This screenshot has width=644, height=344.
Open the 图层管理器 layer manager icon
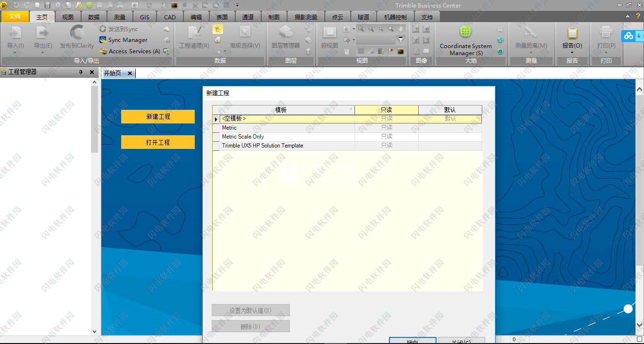286,33
